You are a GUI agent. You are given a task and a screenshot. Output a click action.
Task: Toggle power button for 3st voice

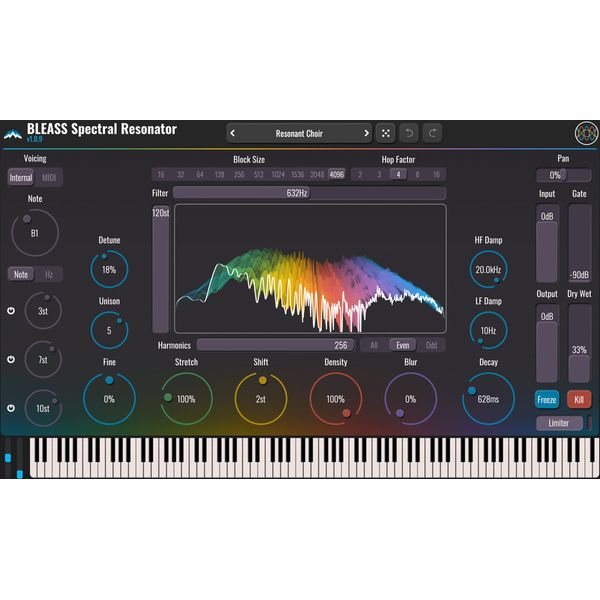11,310
